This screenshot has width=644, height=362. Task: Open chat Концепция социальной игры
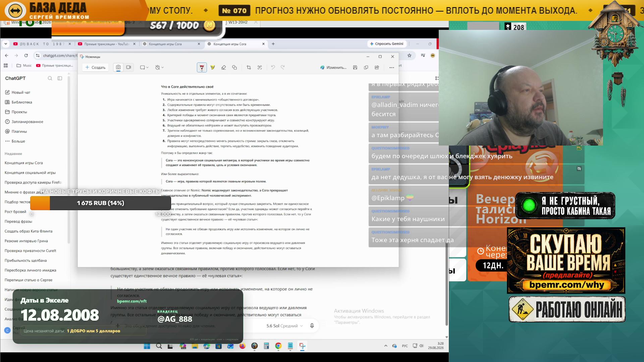point(30,173)
